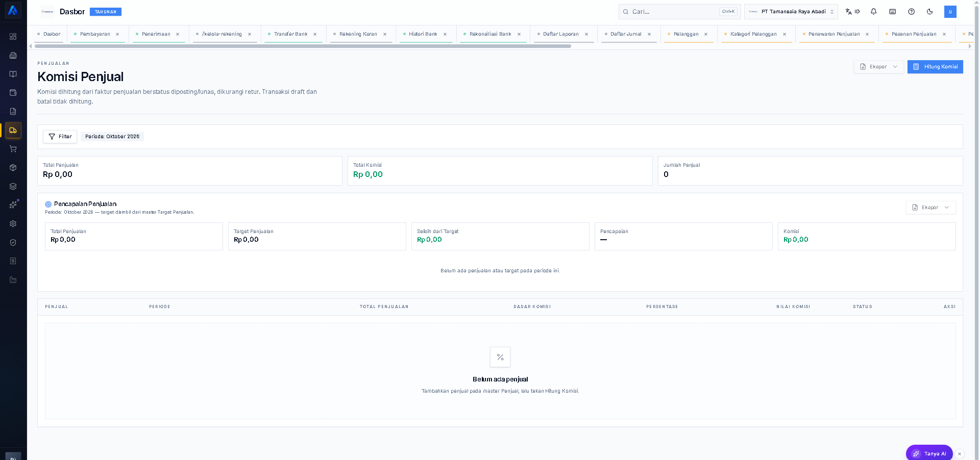Open the notifications bell
The height and width of the screenshot is (460, 980).
874,11
